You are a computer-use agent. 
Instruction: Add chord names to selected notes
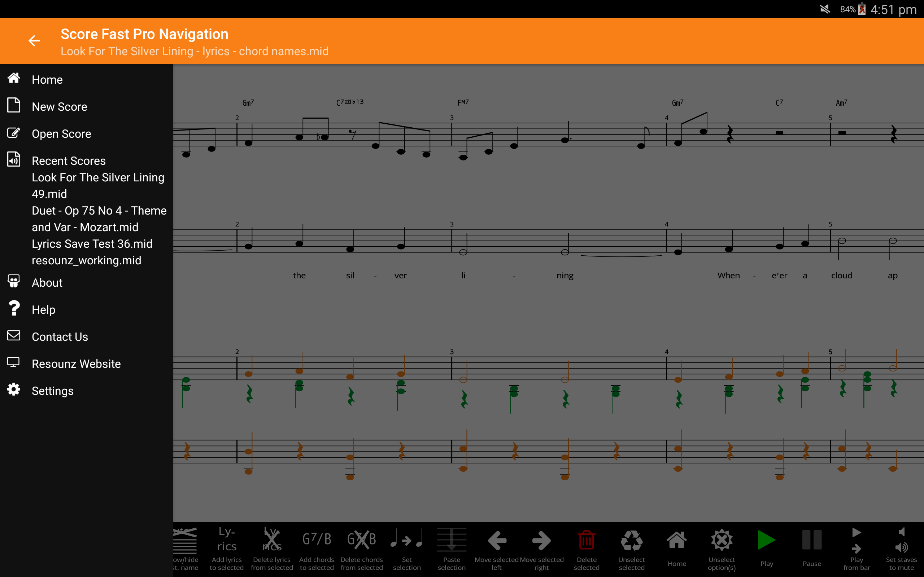tap(317, 548)
